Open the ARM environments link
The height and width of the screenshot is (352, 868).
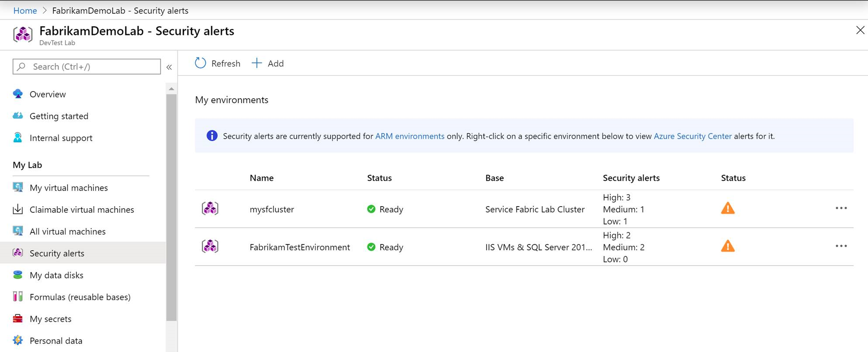(410, 136)
